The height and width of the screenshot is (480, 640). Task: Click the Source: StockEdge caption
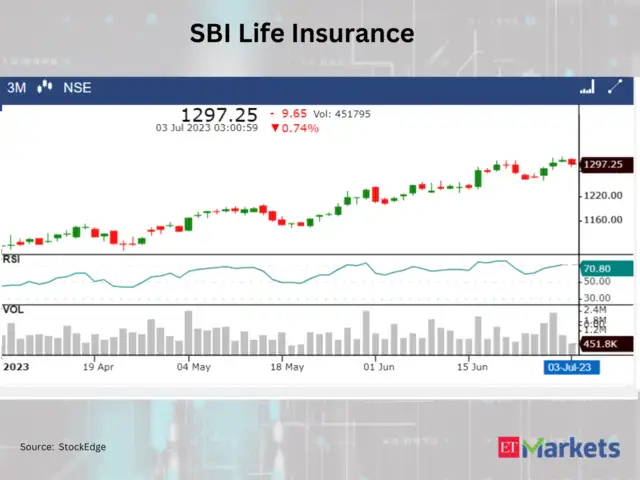(x=63, y=447)
